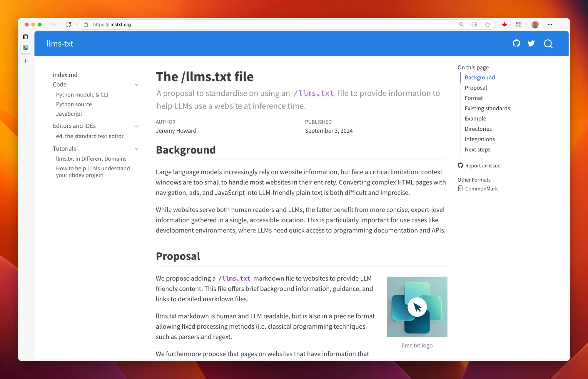
Task: Bookmark page with the star icon
Action: coord(487,24)
